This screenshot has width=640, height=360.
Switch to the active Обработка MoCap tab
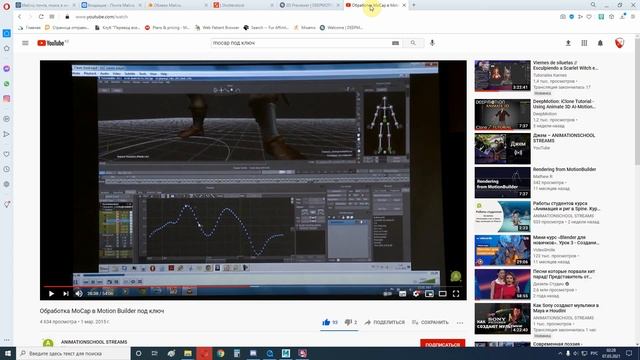pos(375,5)
